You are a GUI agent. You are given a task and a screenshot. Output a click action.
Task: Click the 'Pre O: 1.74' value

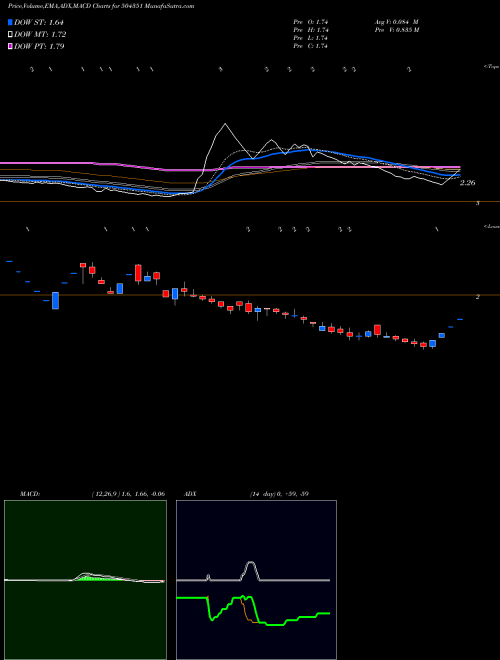311,22
